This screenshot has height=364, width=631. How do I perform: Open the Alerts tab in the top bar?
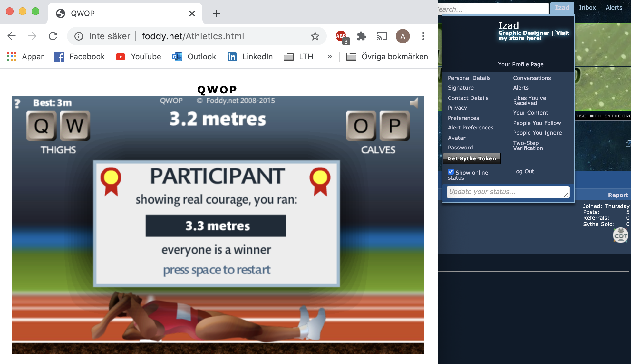tap(614, 8)
